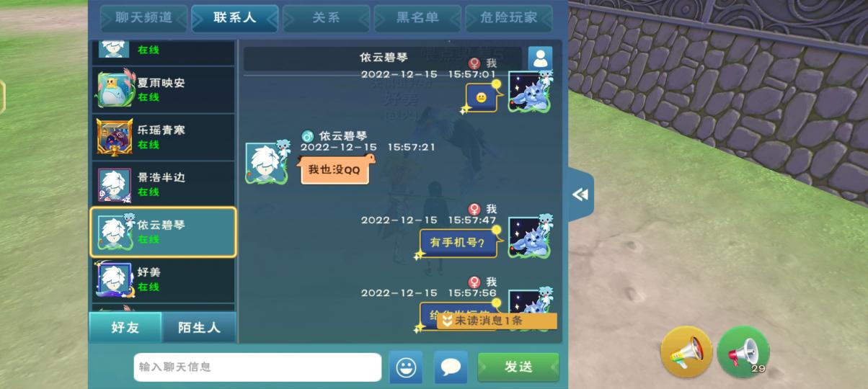Open the 黑名单 blacklist tab

417,18
